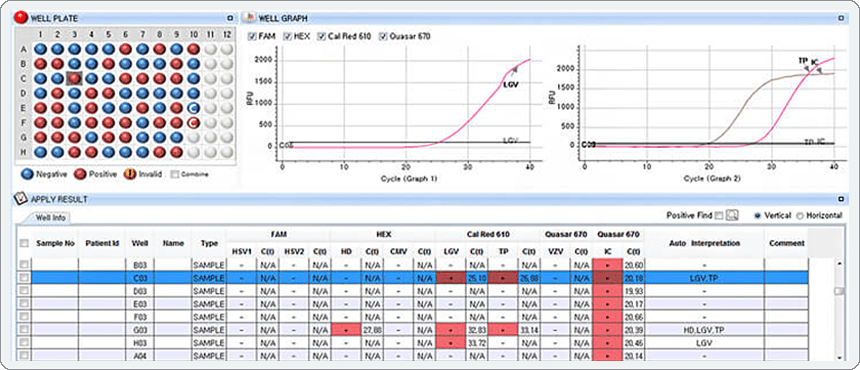860x370 pixels.
Task: Click the IC C(t) value '19,93'
Action: point(633,291)
